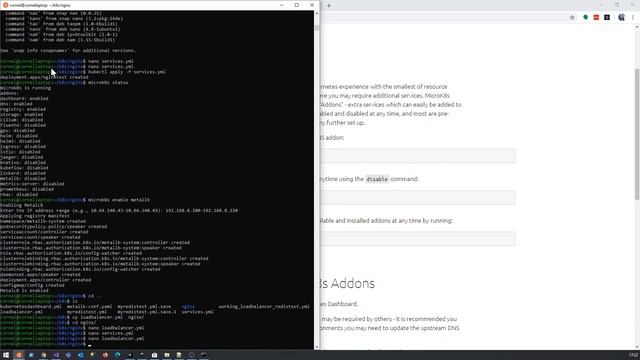Click 'namespace/metallb-system created' line
The width and height of the screenshot is (640, 360).
(x=43, y=221)
